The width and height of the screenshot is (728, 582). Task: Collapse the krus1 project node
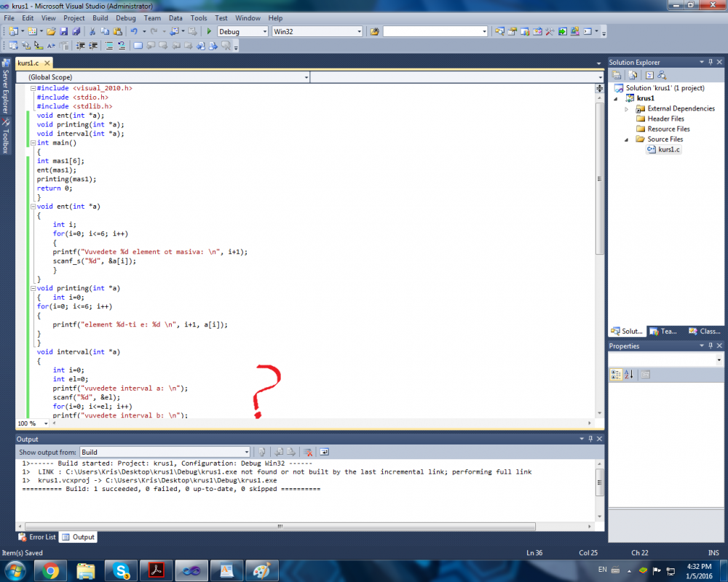click(616, 98)
